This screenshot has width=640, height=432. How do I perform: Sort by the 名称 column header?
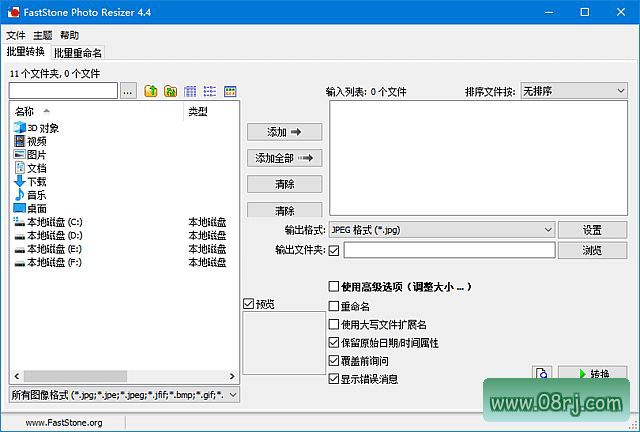(x=97, y=111)
